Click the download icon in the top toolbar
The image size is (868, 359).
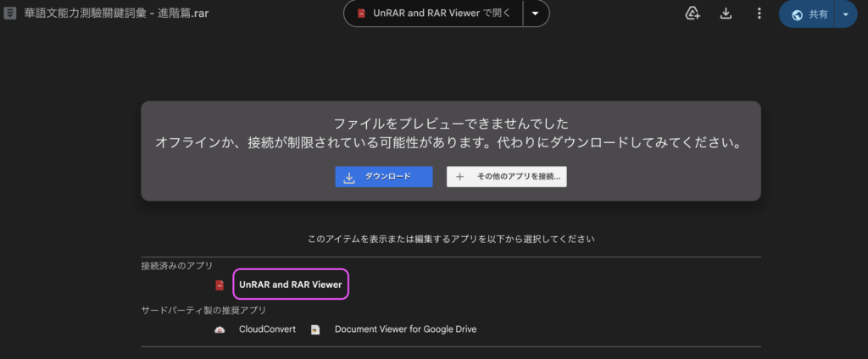tap(726, 14)
